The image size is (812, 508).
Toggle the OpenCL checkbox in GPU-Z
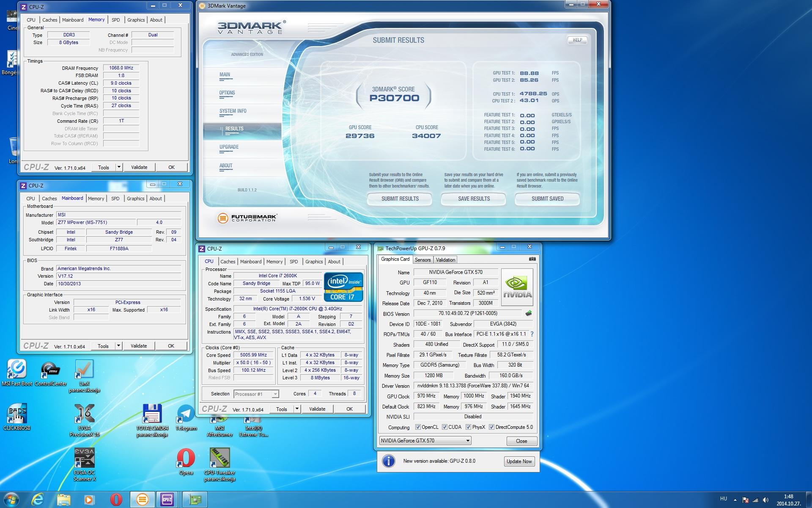pyautogui.click(x=418, y=427)
